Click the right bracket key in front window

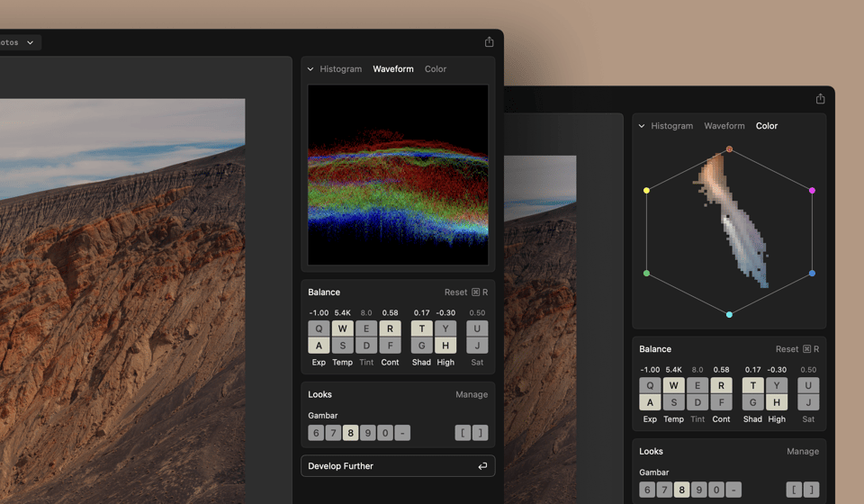pos(480,433)
